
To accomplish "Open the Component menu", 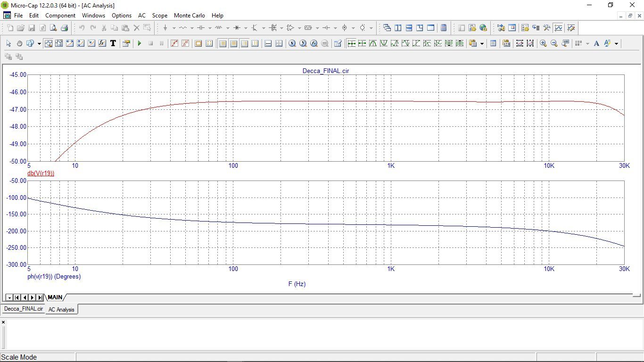I will click(x=60, y=16).
